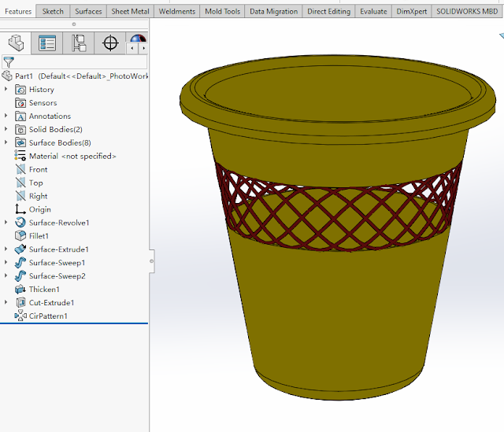Open the ConfigurationManager tab icon

[x=79, y=43]
